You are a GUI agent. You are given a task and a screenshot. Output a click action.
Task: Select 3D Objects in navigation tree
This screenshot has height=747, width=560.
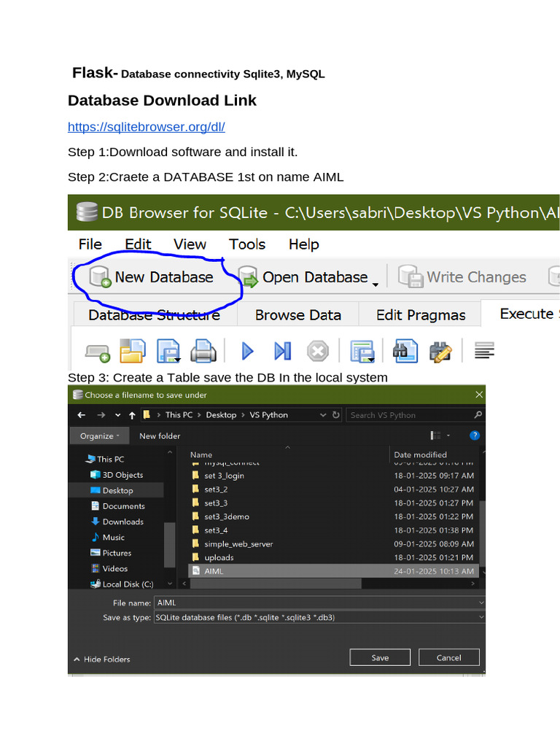tap(117, 475)
